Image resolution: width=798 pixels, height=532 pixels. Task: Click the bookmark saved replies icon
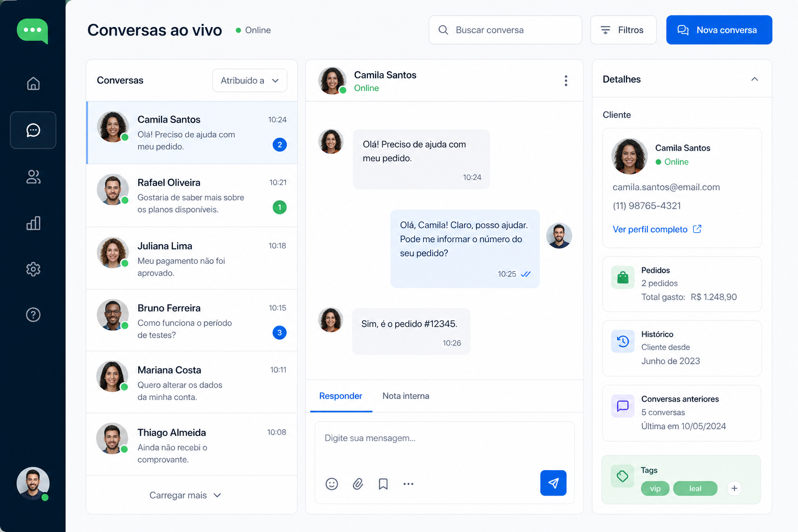[x=383, y=484]
